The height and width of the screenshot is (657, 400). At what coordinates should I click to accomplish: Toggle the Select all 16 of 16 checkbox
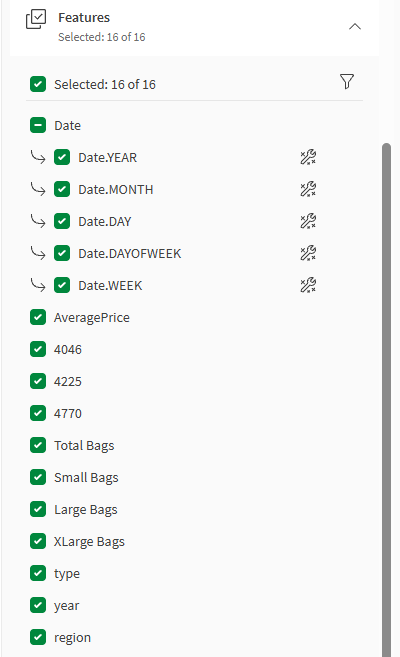coord(38,84)
